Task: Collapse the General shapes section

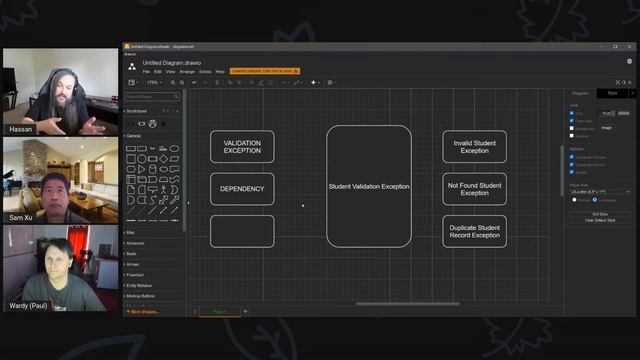Action: 133,136
